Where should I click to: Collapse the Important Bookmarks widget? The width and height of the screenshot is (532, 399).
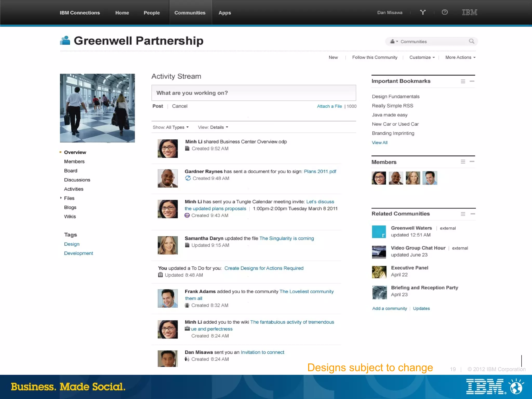coord(472,81)
